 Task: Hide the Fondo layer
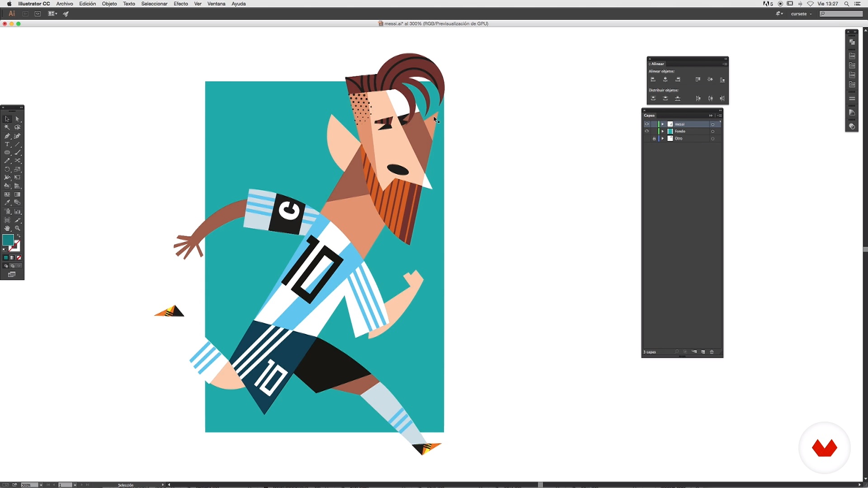[x=647, y=131]
